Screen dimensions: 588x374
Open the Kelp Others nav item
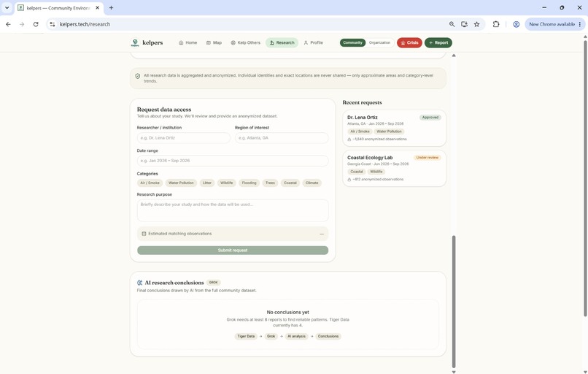(245, 43)
